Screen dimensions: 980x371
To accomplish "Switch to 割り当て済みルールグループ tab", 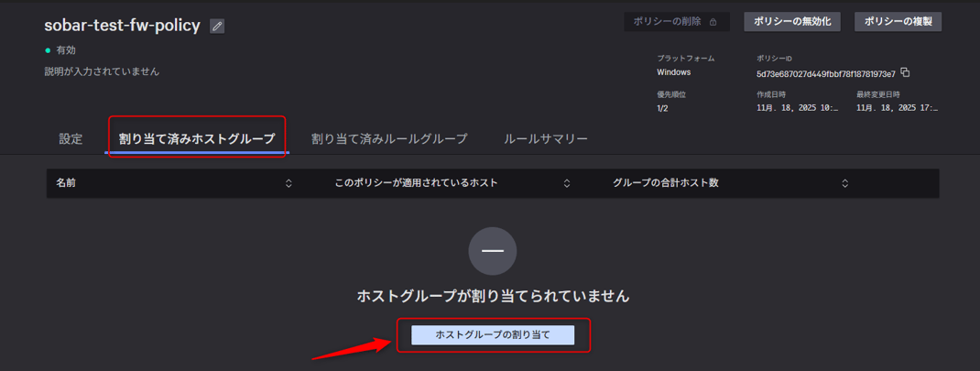I will [389, 139].
